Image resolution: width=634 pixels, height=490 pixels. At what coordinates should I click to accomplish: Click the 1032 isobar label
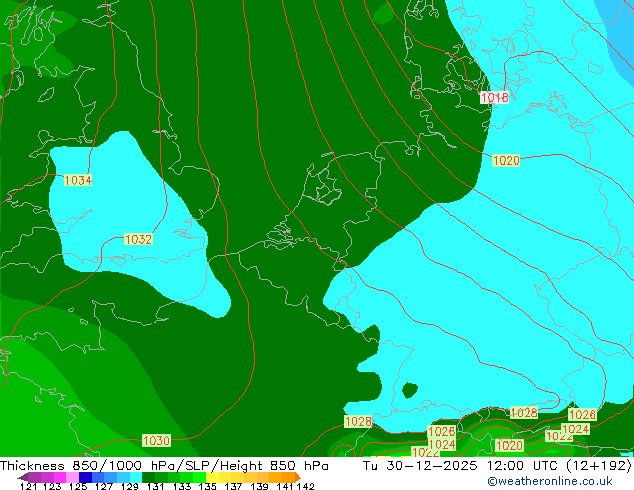pos(138,239)
